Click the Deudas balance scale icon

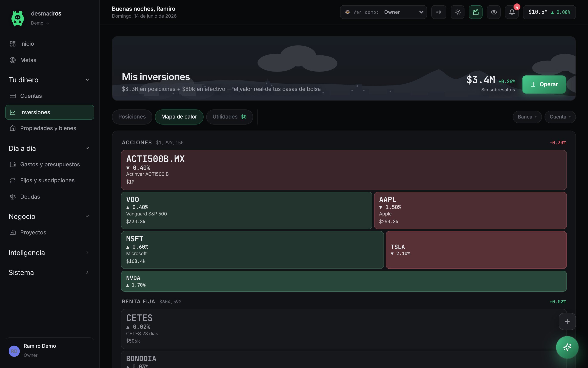click(13, 197)
